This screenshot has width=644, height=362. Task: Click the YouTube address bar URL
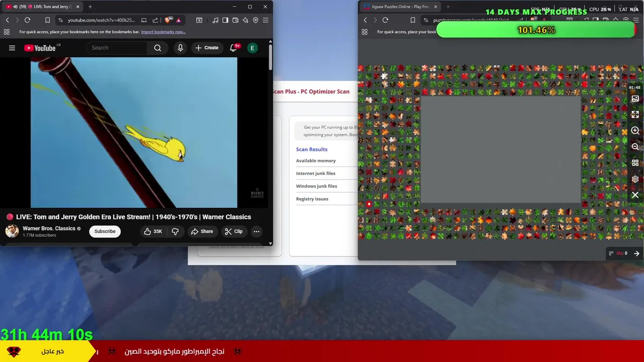(x=102, y=20)
